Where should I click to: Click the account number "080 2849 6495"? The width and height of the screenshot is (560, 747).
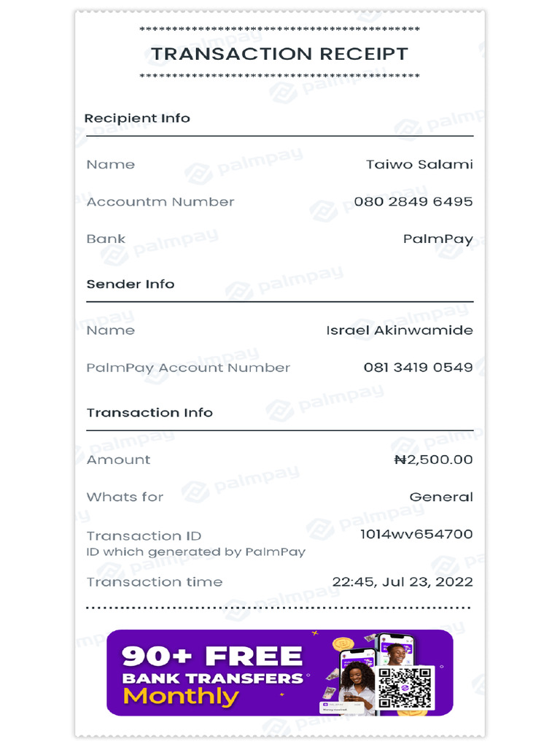coord(413,201)
